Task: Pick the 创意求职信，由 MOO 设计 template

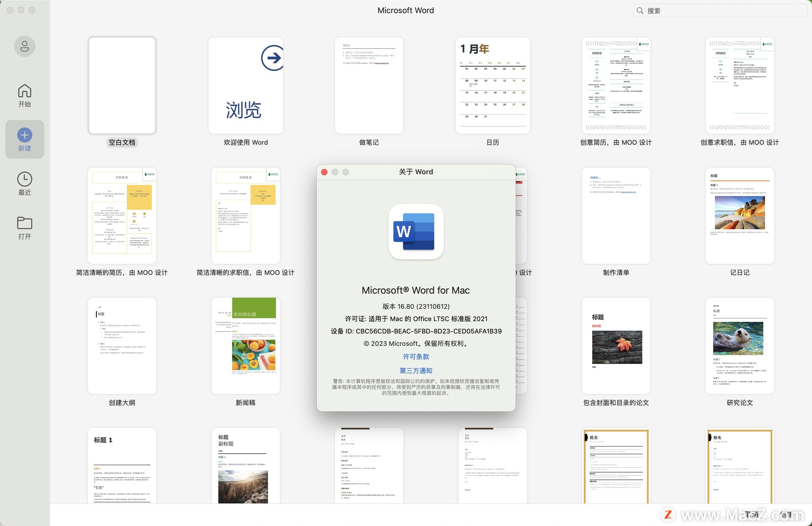Action: [x=740, y=85]
